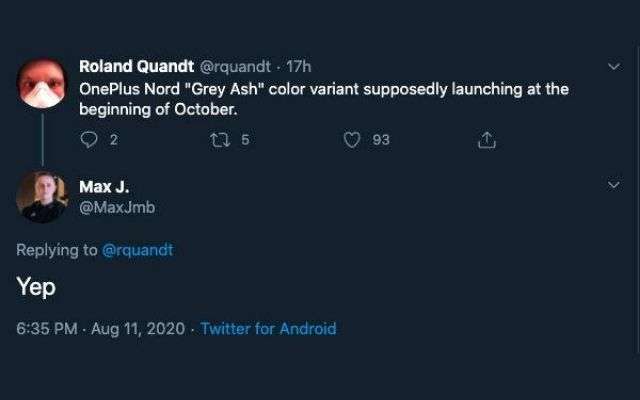Click the Roland Quandt display name
Viewport: 640px width, 400px height.
(137, 67)
